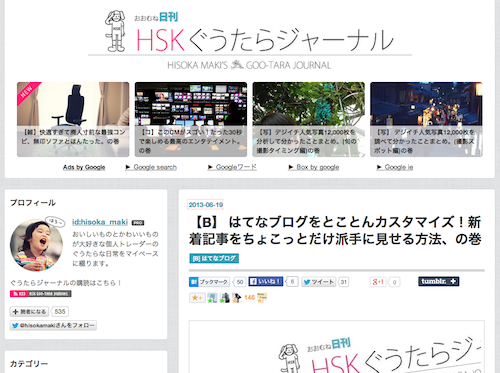Screen dimensions: 500x373
Task: Expand the 146 collapsed stars count
Action: click(x=249, y=297)
